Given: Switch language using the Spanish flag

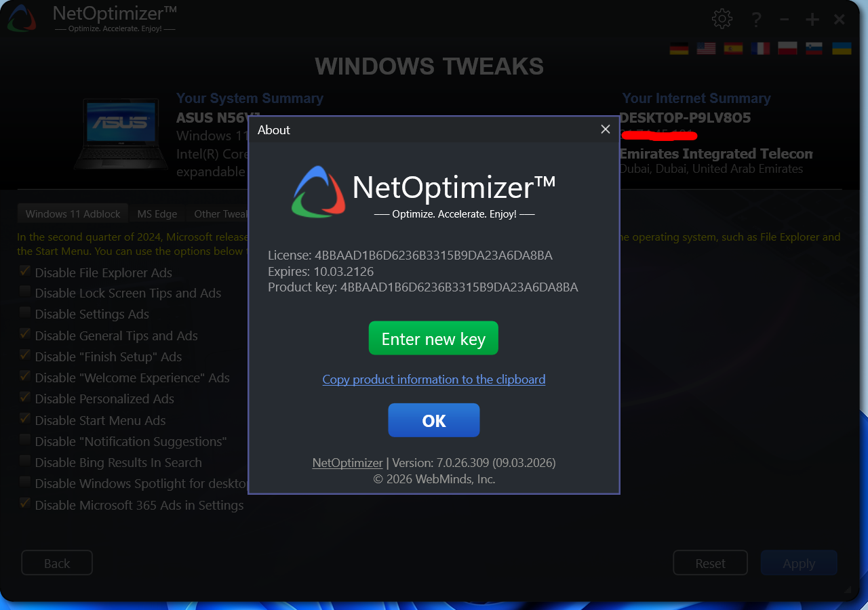Looking at the screenshot, I should (x=733, y=49).
